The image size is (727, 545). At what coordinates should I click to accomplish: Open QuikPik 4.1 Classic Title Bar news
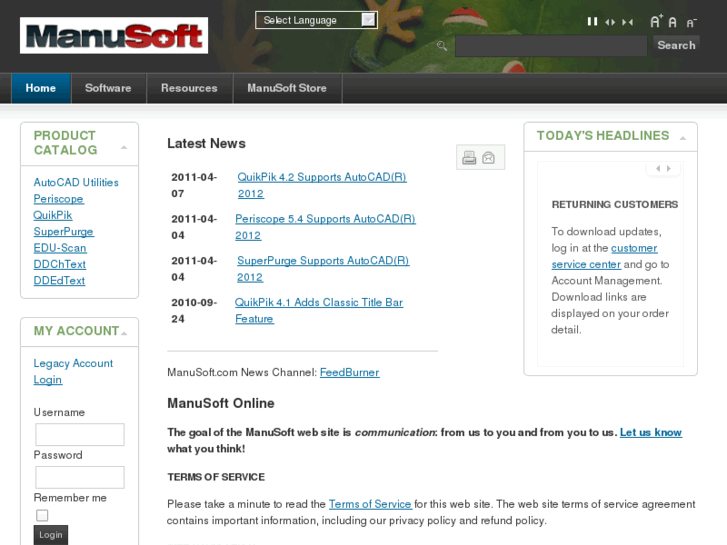319,310
